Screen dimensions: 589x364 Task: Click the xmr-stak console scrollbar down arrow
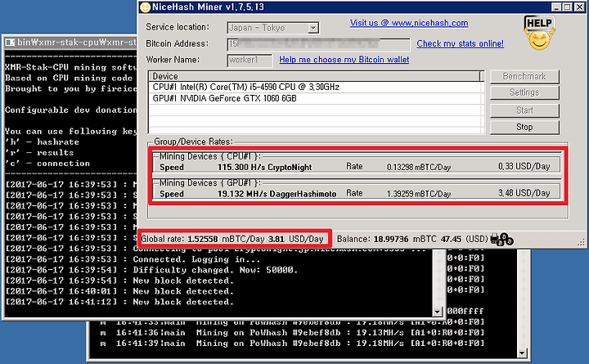click(437, 312)
